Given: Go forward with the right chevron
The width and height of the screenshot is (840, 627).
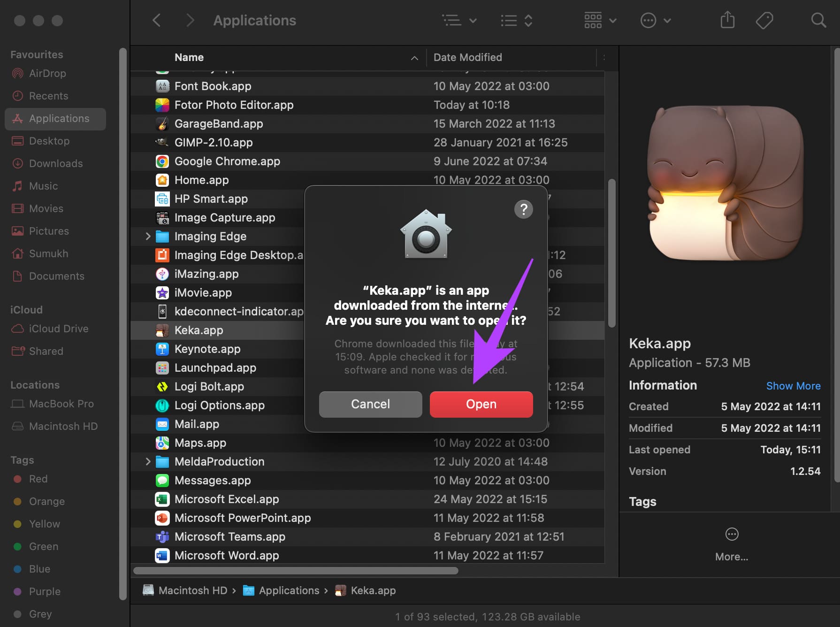Looking at the screenshot, I should point(190,20).
